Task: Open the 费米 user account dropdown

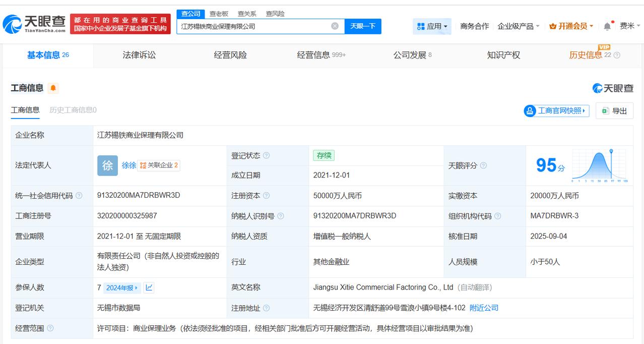Action: (x=629, y=26)
